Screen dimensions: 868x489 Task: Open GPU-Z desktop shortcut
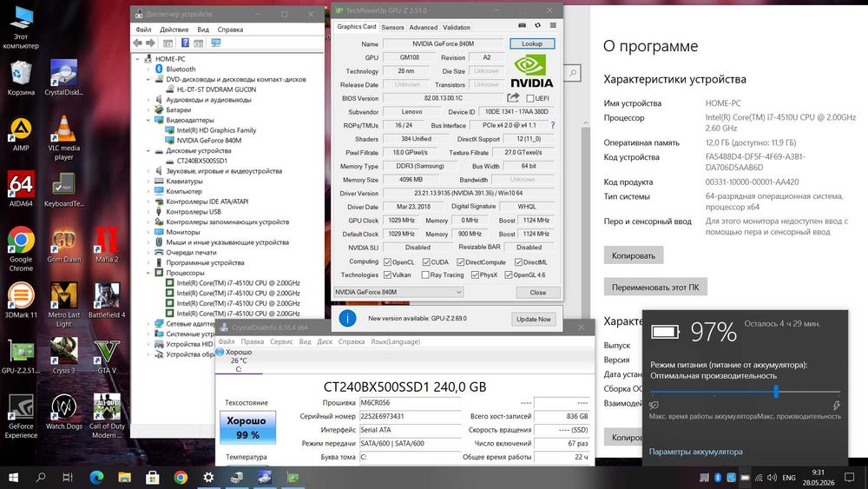click(21, 356)
